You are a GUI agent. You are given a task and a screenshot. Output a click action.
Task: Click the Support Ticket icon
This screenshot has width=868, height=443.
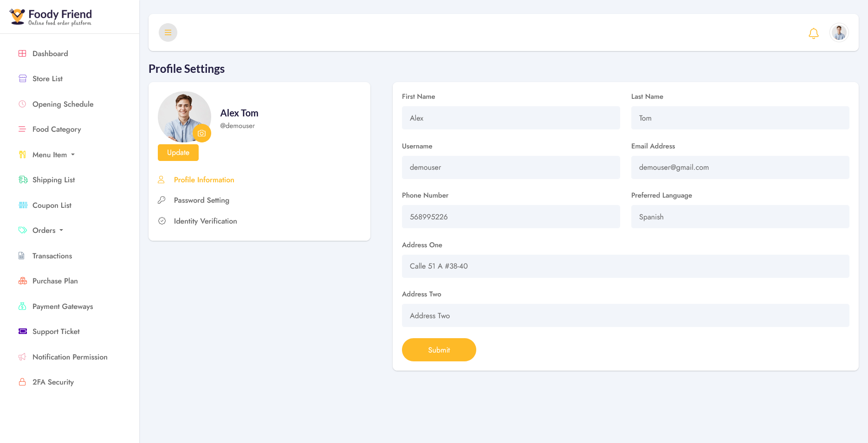[x=23, y=331]
